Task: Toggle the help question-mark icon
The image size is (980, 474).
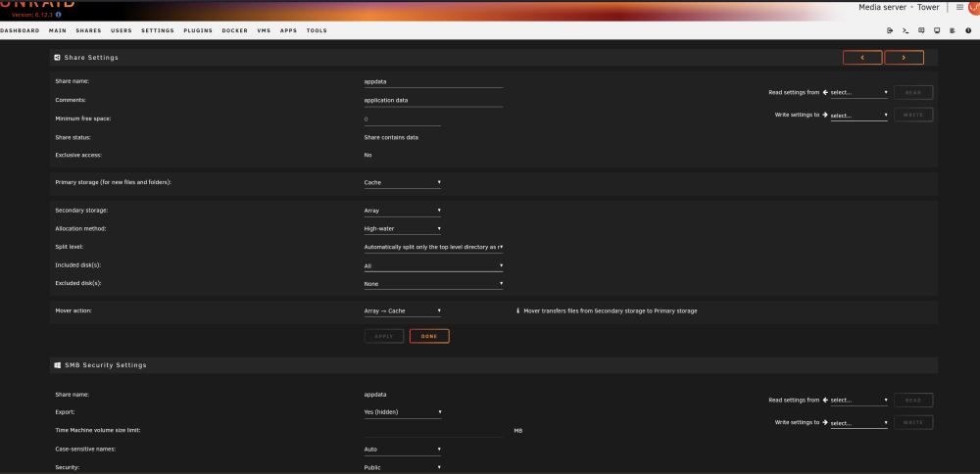Action: point(969,30)
